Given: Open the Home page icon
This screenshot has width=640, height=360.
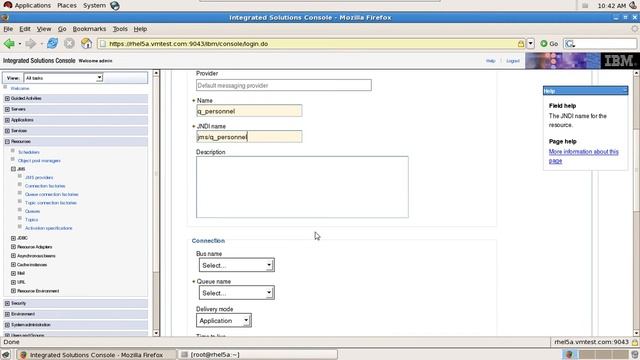Looking at the screenshot, I should (86, 43).
